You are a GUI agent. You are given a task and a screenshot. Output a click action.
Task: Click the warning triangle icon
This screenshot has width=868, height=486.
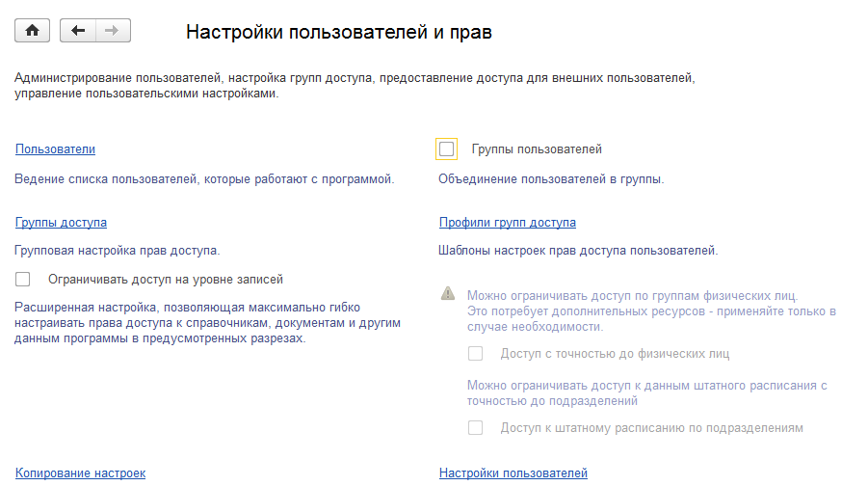447,293
